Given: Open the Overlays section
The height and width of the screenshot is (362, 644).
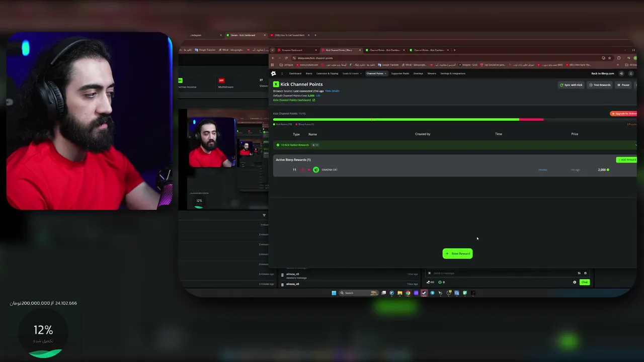Looking at the screenshot, I should point(418,73).
